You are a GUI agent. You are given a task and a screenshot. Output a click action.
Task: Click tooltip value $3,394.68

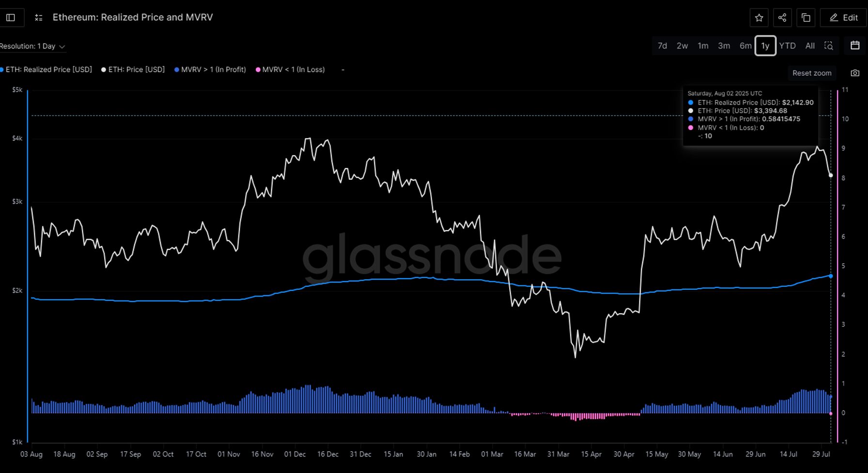click(x=771, y=111)
